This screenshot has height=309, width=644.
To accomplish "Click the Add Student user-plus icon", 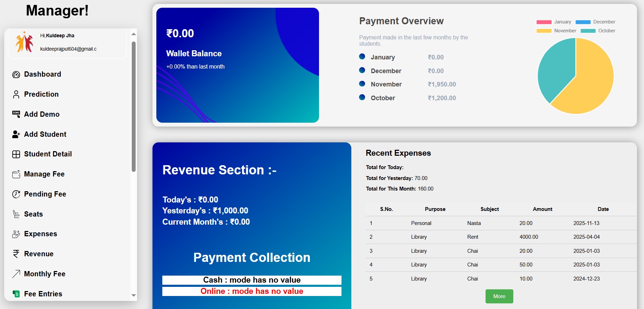I will [x=16, y=134].
